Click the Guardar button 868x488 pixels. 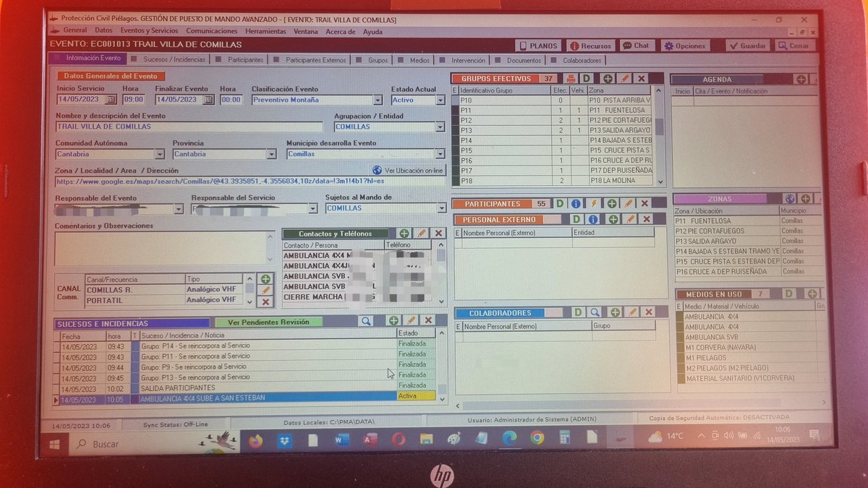tap(747, 46)
